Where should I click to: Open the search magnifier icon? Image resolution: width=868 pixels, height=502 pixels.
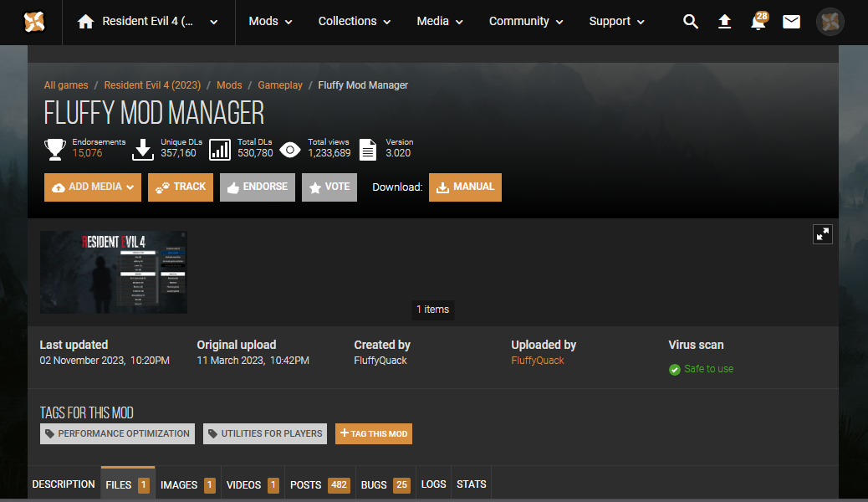tap(690, 22)
